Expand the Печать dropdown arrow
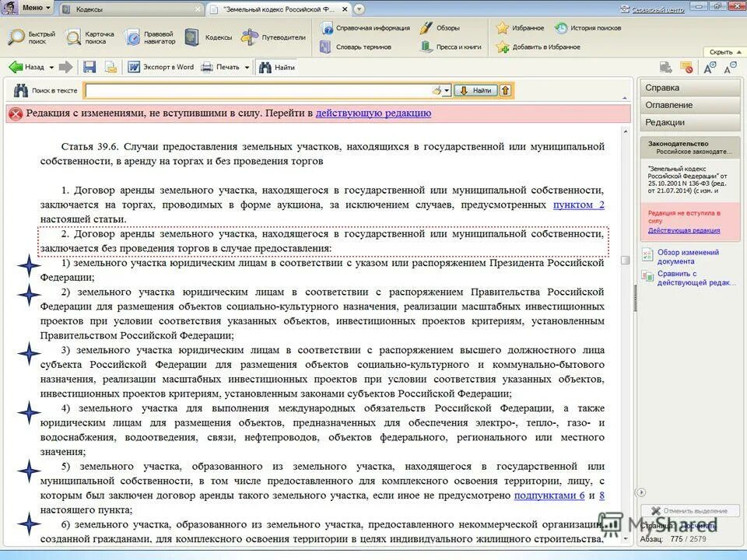Screen dimensions: 747x560 [247, 67]
